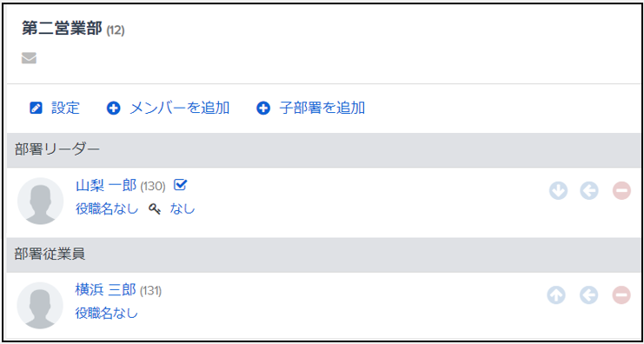This screenshot has width=644, height=344.
Task: Click 役職名なし under 横浜 三郎
Action: click(106, 314)
